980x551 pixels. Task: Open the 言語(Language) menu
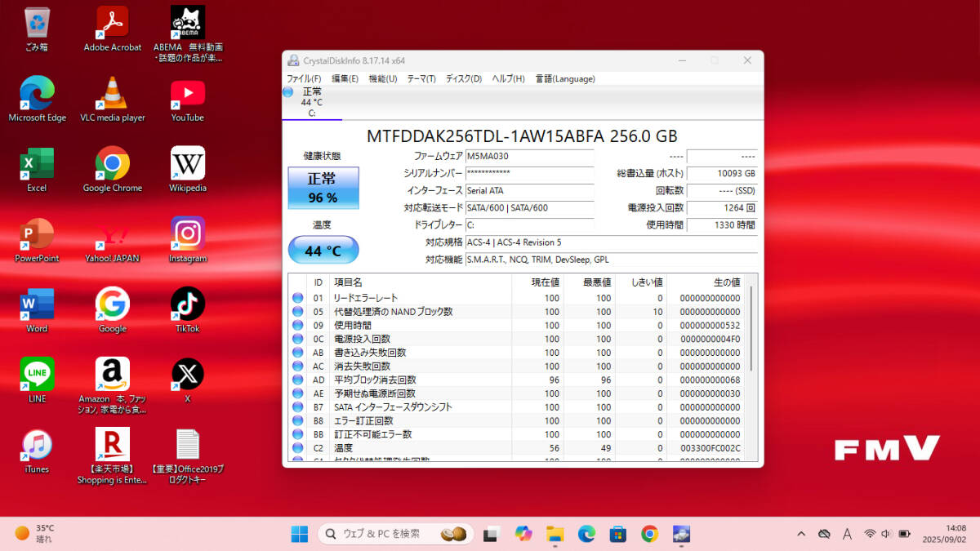point(565,78)
